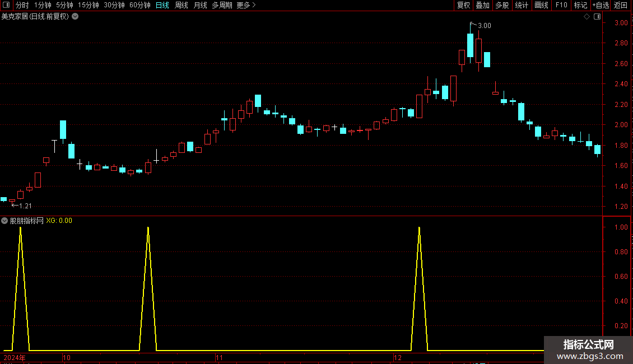Click the 10 month marker on date axis
This screenshot has height=364, width=633.
click(x=67, y=357)
